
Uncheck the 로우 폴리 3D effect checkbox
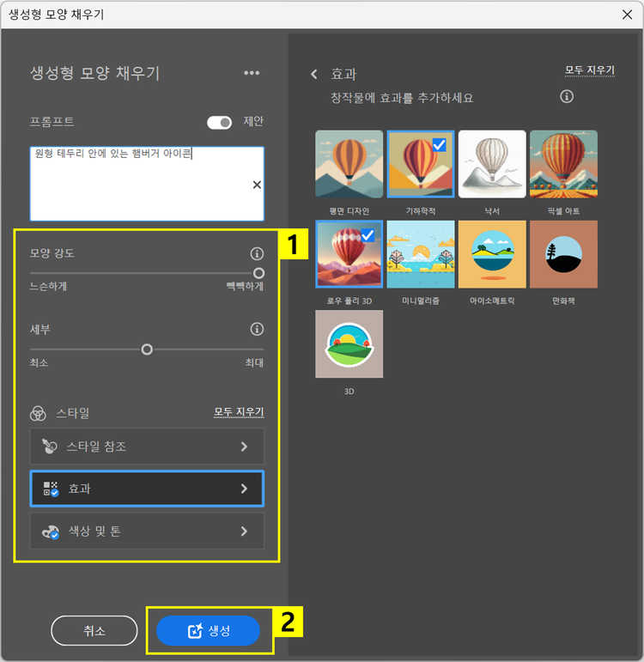tap(368, 234)
